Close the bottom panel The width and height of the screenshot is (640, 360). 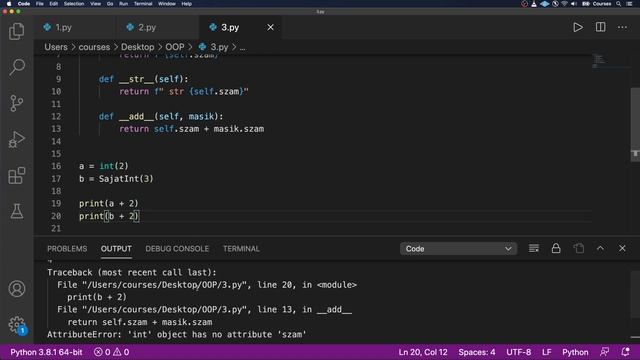(x=622, y=248)
